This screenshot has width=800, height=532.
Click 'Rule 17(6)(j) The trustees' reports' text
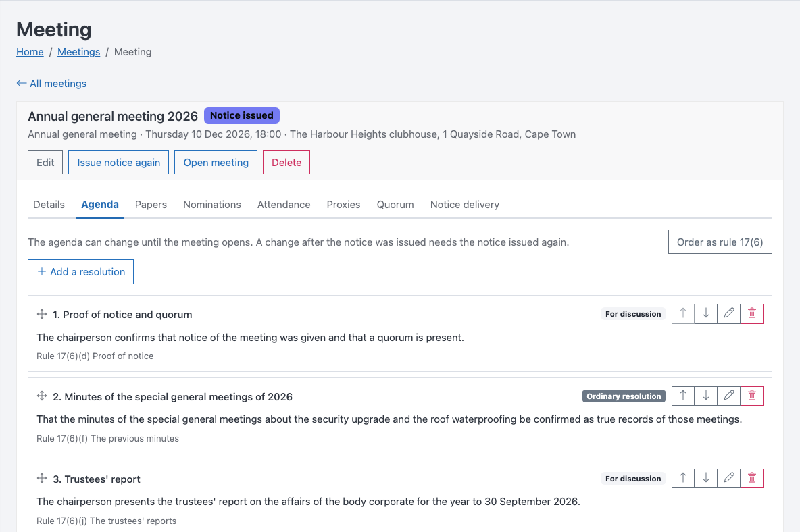(107, 521)
